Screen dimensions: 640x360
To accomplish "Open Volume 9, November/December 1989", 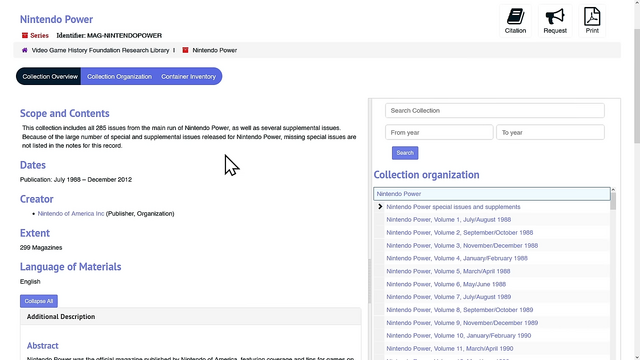I will pyautogui.click(x=462, y=323).
